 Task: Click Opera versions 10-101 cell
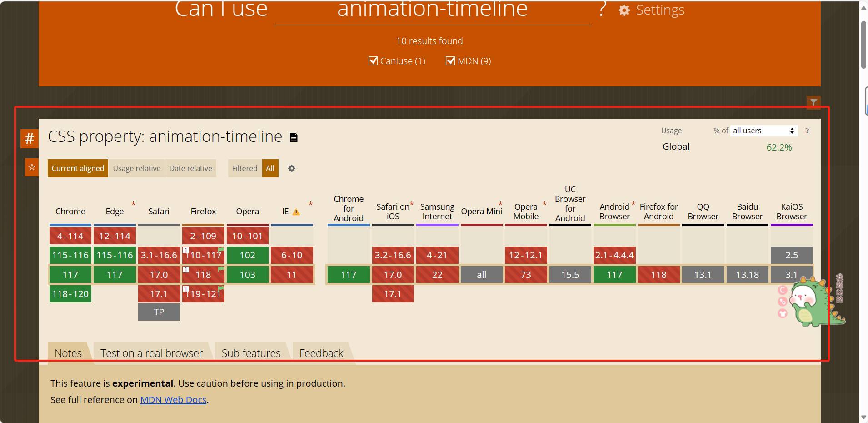coord(247,236)
